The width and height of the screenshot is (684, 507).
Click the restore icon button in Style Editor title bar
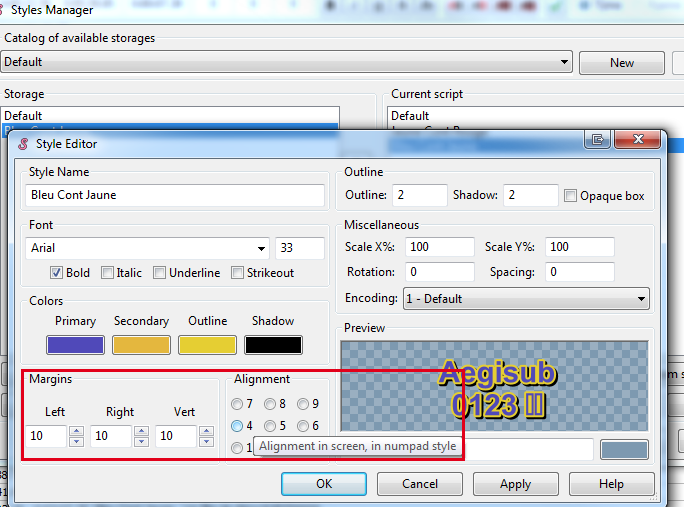click(x=597, y=140)
